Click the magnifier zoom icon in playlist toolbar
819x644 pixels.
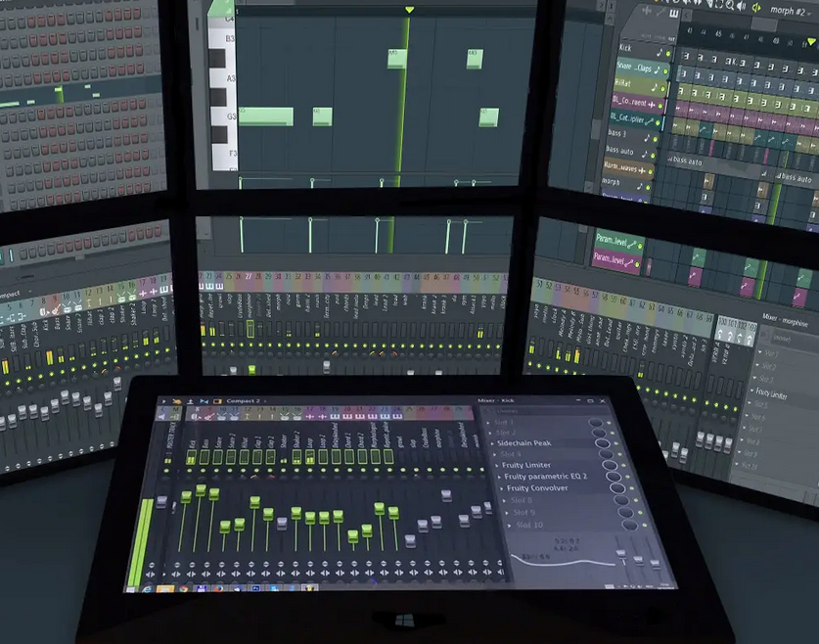click(x=730, y=5)
